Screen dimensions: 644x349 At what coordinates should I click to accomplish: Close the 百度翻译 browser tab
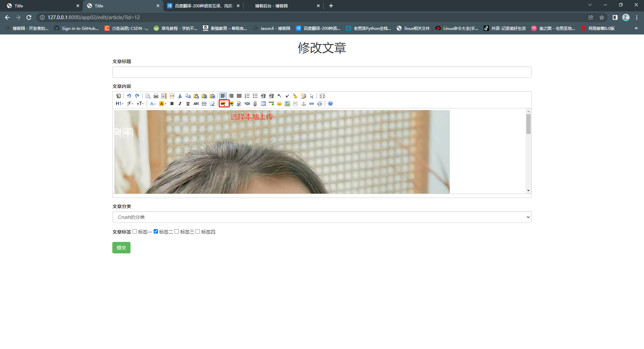(238, 6)
